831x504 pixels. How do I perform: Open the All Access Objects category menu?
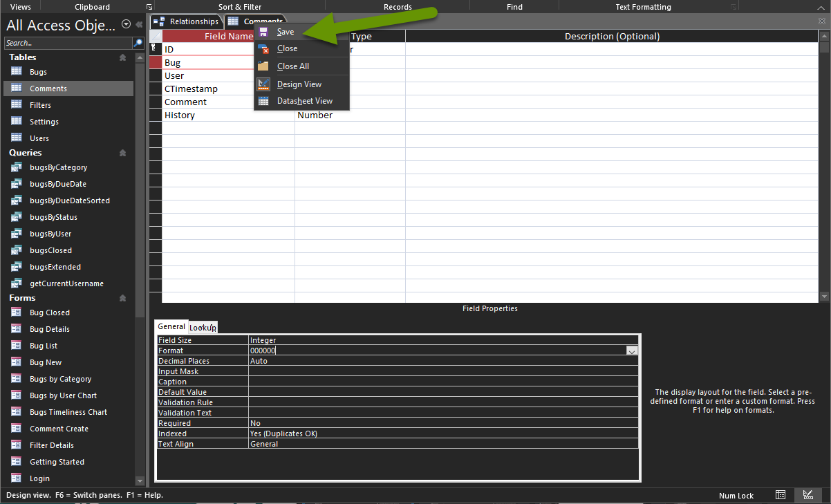point(125,24)
